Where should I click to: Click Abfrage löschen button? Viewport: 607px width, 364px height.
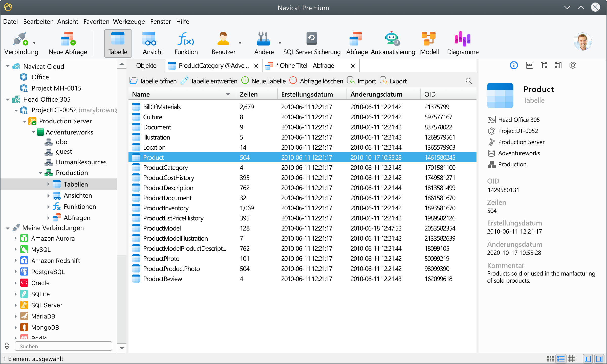point(316,81)
